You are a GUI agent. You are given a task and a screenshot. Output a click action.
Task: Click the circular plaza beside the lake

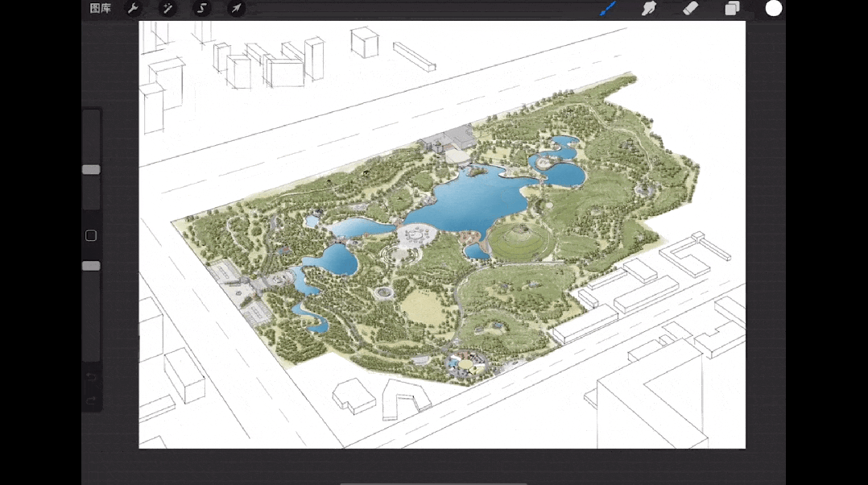417,234
